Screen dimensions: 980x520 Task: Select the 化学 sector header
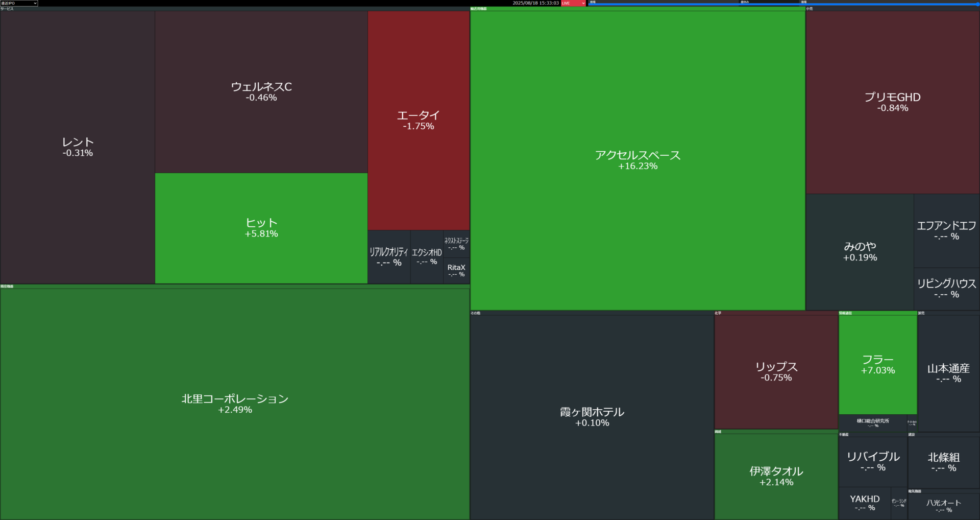(776, 313)
